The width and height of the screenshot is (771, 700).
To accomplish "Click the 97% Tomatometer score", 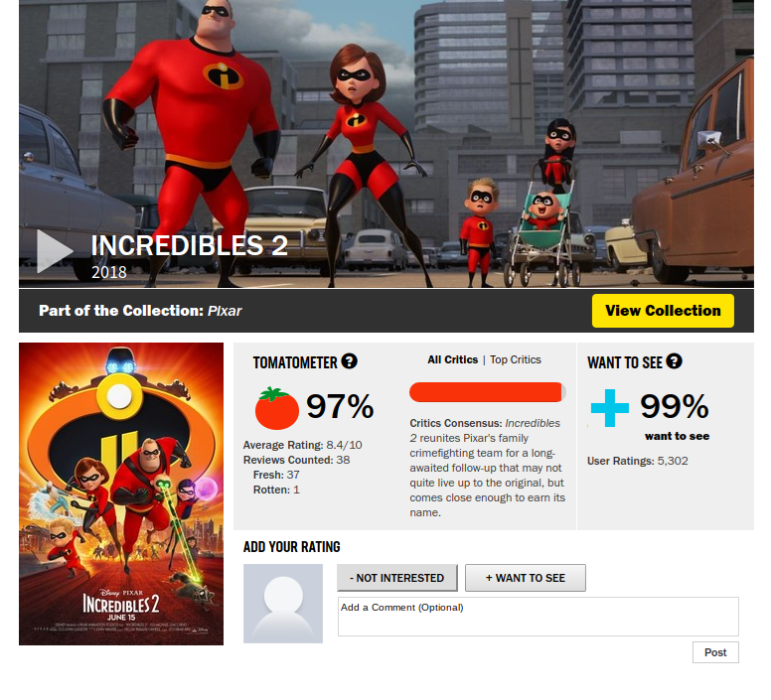I will pyautogui.click(x=340, y=407).
